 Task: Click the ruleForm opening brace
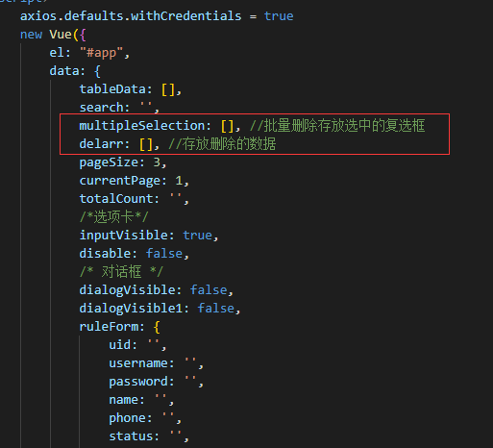(157, 327)
